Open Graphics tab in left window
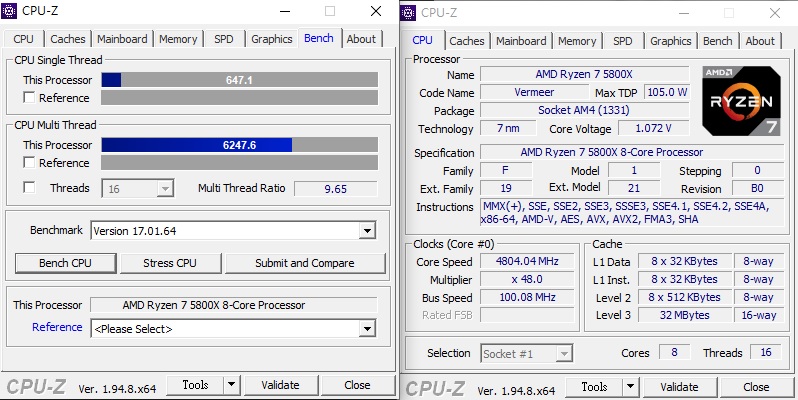 (x=272, y=39)
